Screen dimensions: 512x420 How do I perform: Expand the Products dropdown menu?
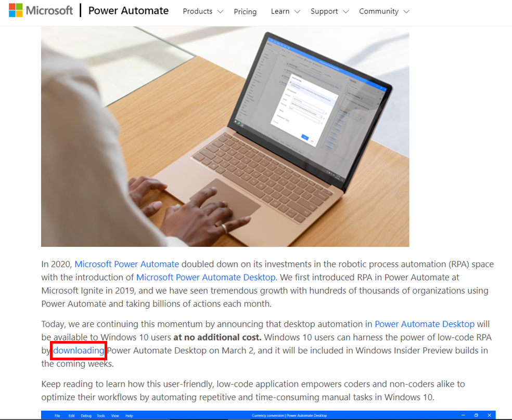click(x=203, y=11)
